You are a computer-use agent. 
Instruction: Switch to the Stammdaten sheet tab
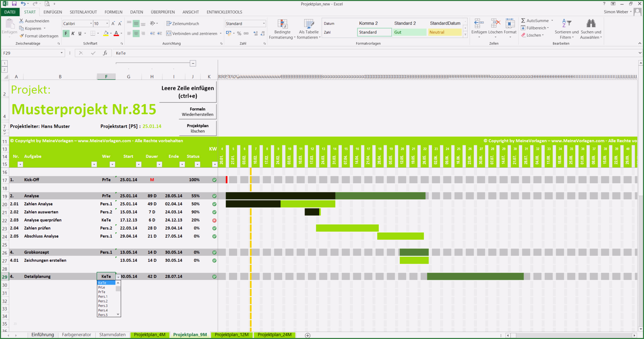[x=112, y=335]
